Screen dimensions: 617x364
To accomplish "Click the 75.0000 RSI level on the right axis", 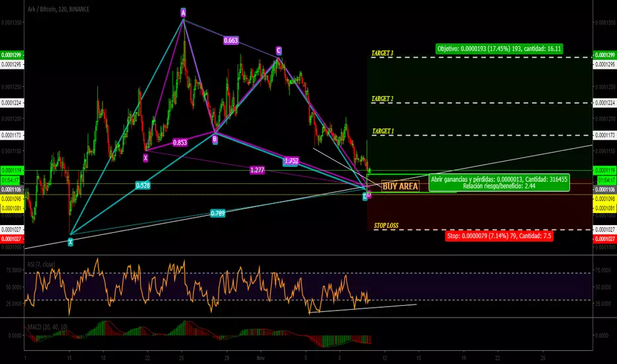I will [x=604, y=270].
